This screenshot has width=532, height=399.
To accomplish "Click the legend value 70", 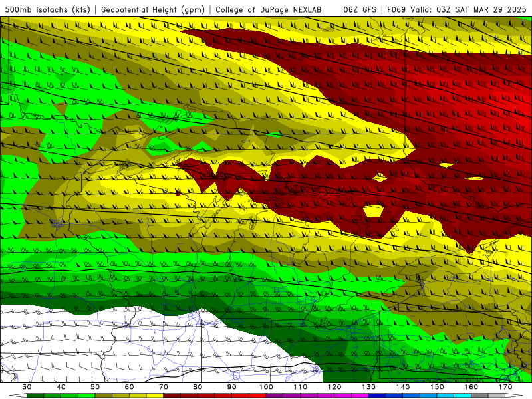I will [164, 387].
